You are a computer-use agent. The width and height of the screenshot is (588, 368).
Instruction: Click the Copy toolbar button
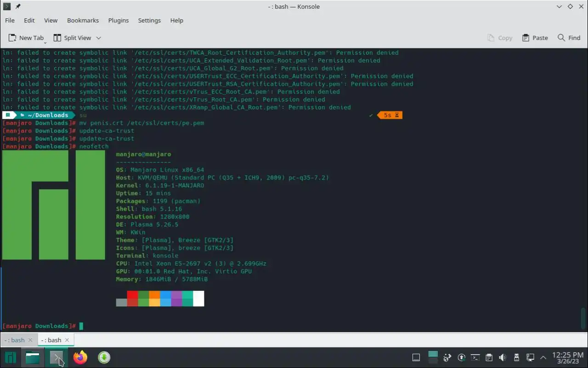pyautogui.click(x=500, y=38)
